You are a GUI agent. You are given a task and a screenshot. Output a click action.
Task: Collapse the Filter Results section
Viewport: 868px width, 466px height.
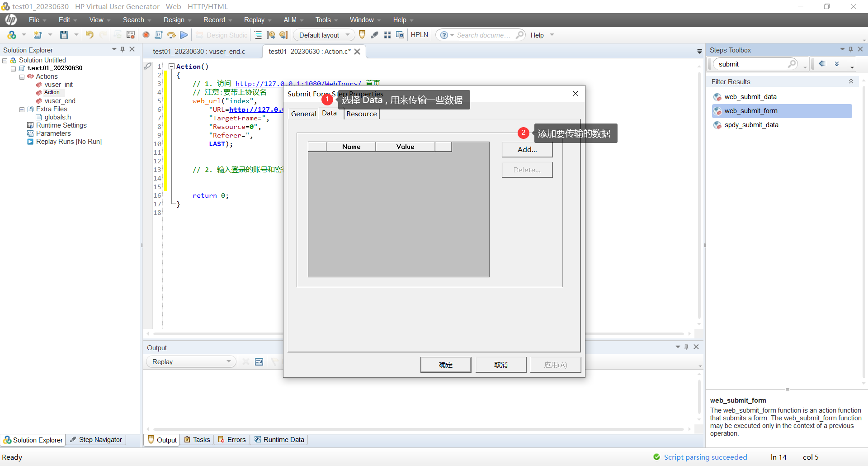click(x=851, y=81)
